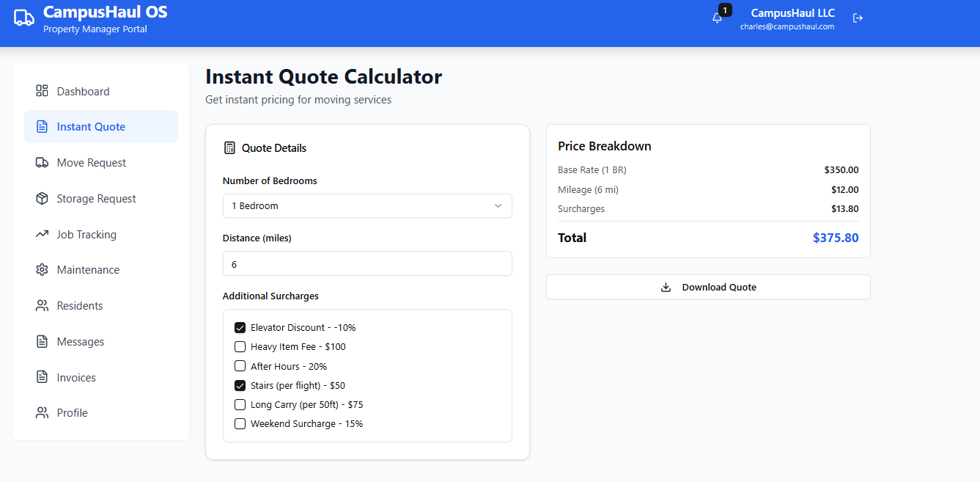Uncheck the Stairs (per flight) checkbox

point(240,386)
